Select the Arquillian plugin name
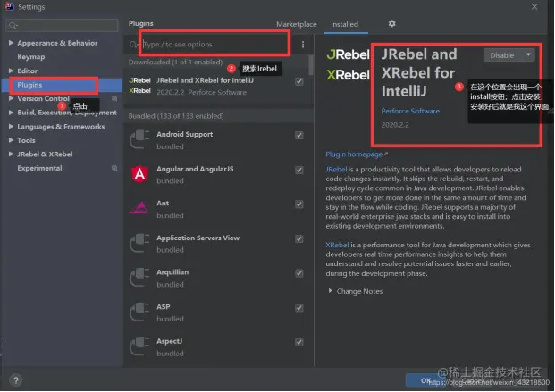The width and height of the screenshot is (555, 392). (172, 272)
